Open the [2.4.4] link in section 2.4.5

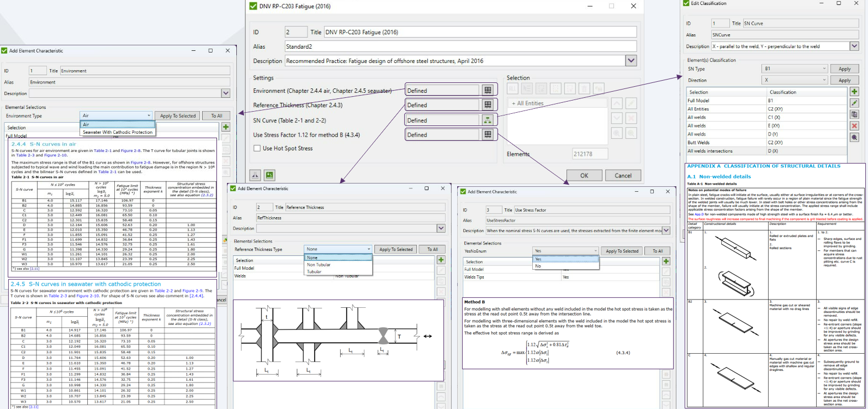[197, 296]
